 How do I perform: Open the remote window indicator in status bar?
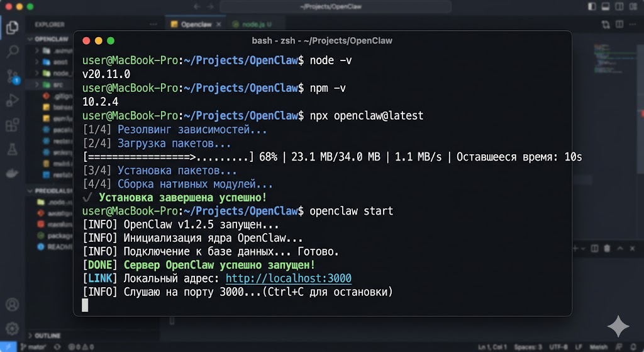8,347
